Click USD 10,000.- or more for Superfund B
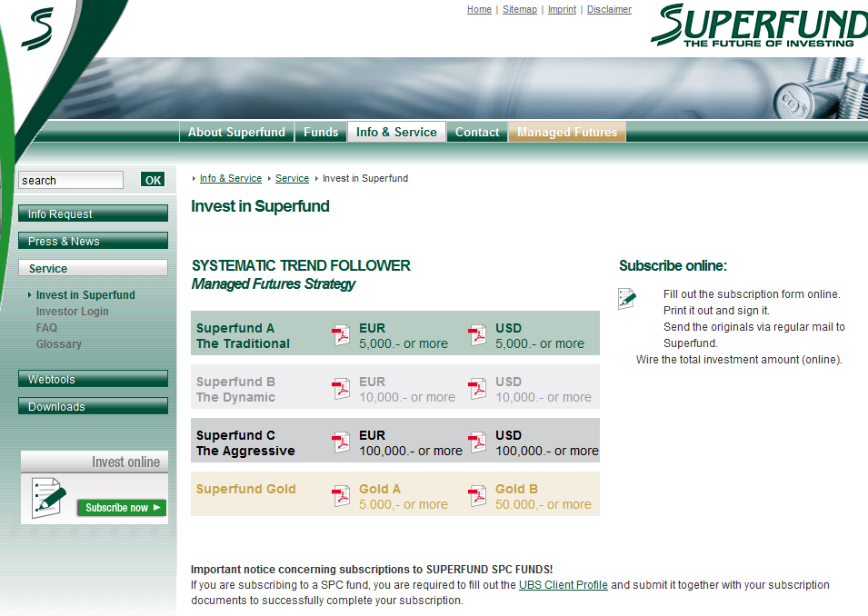 [x=543, y=390]
